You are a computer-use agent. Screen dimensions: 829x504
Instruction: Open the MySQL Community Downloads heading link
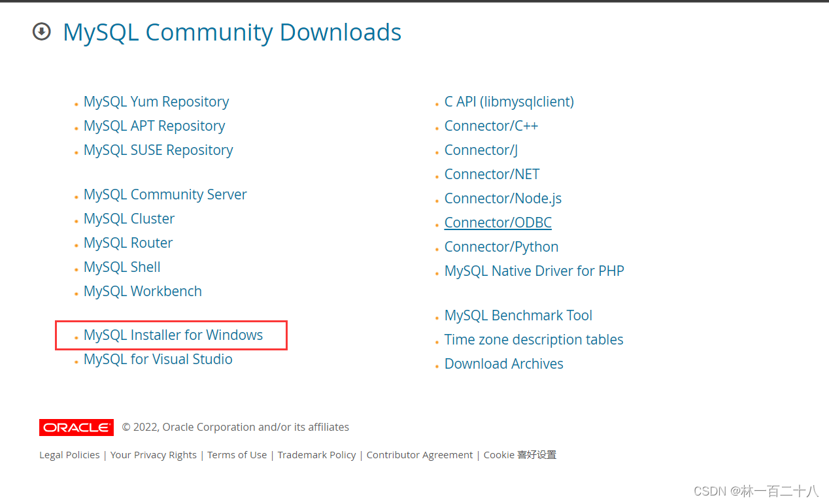click(232, 32)
